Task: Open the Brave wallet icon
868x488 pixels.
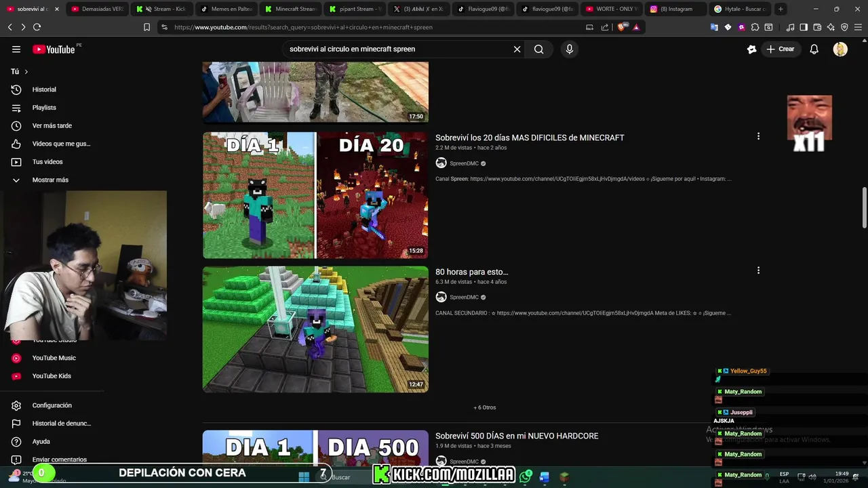Action: [817, 27]
